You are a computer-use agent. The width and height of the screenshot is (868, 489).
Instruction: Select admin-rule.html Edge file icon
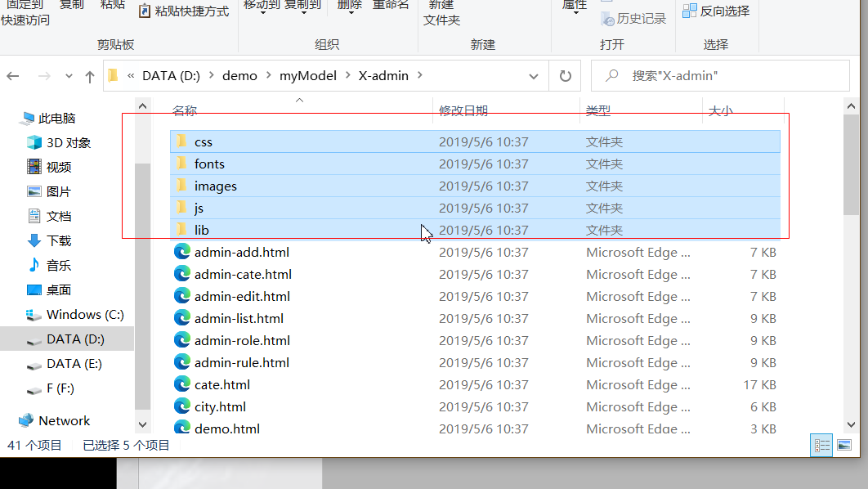pyautogui.click(x=182, y=363)
